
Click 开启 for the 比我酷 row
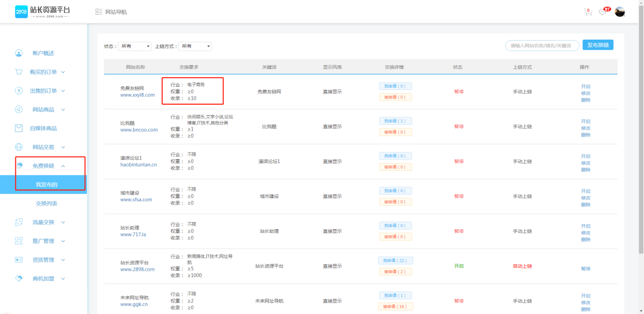[586, 121]
